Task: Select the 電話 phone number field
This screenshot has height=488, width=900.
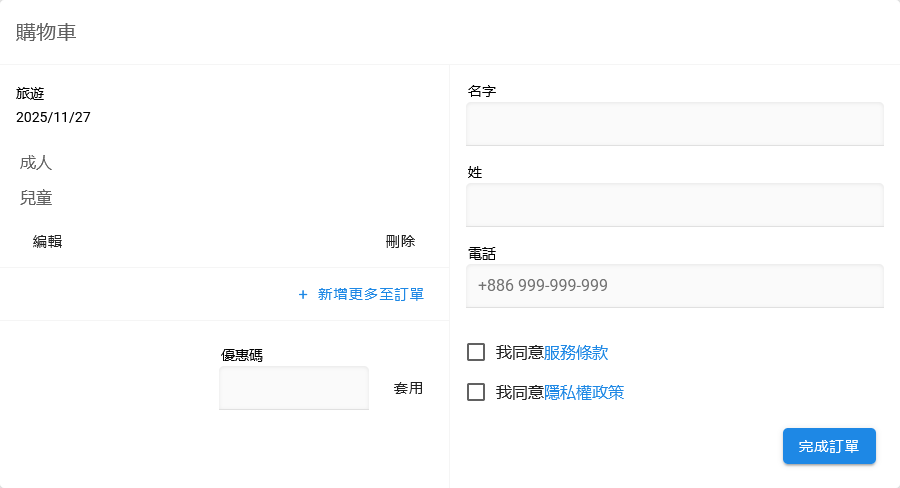Action: pyautogui.click(x=675, y=286)
